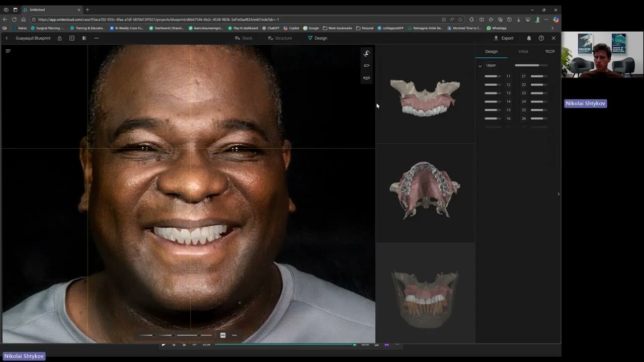Open the Copilot icon in browser toolbar
Viewport: 644px width, 362px height.
(x=555, y=20)
